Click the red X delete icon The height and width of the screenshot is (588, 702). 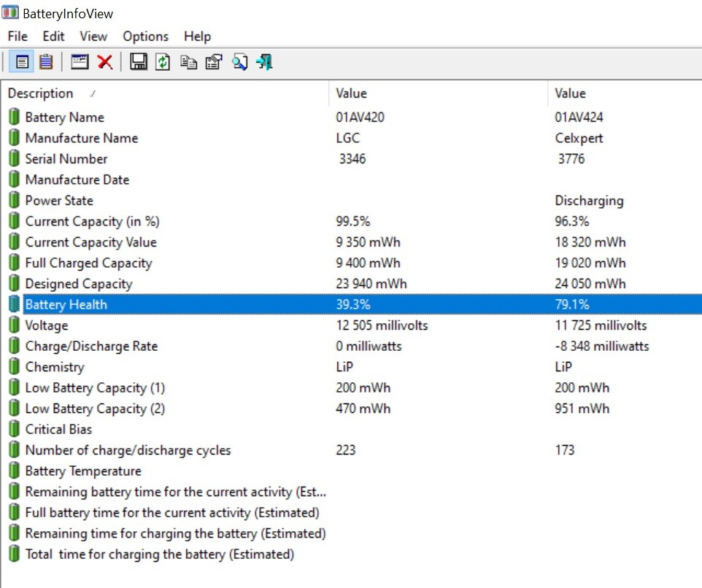(105, 62)
